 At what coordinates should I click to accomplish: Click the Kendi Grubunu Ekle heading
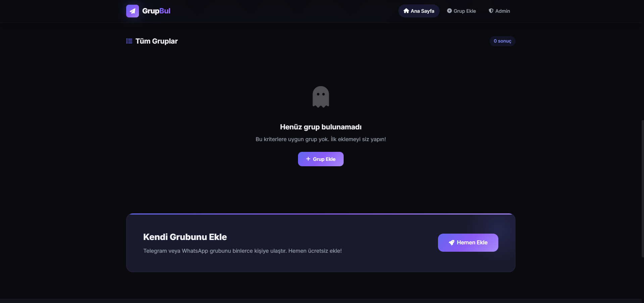coord(185,237)
